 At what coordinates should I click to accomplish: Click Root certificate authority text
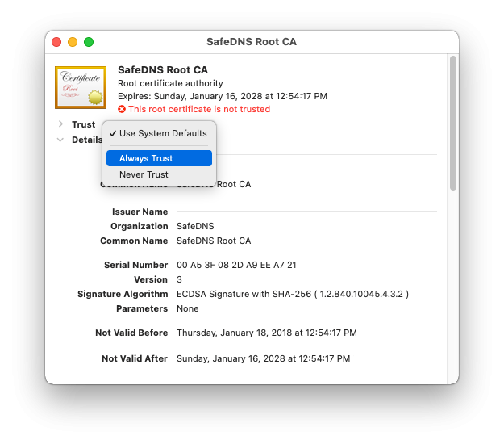(x=170, y=83)
